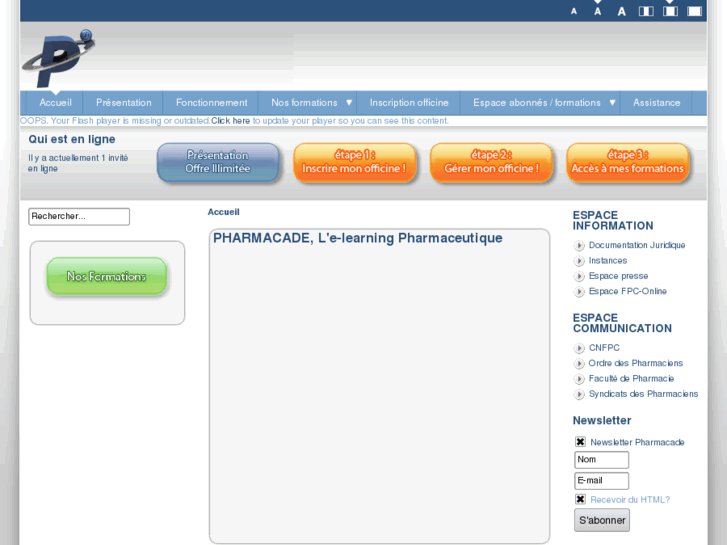Click the arrow bullet beside Faculté de Pharmacie
The image size is (727, 545).
[579, 378]
